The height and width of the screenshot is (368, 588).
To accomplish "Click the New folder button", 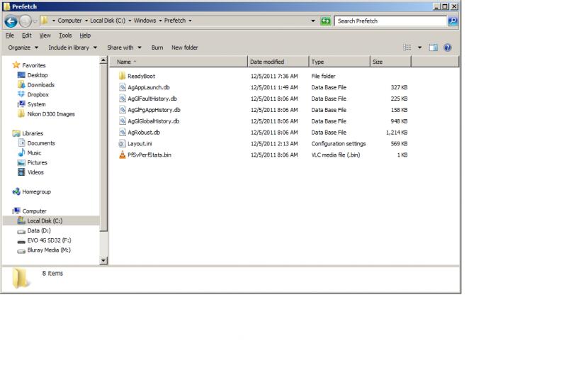I will 184,48.
